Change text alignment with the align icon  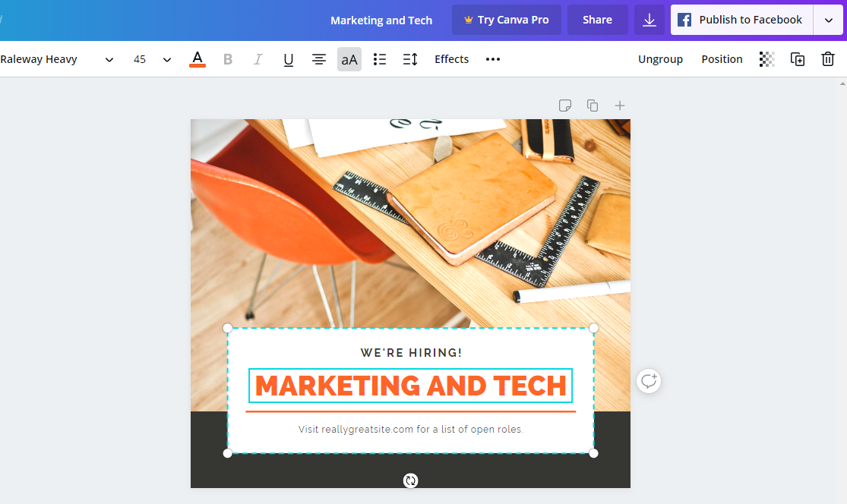pyautogui.click(x=319, y=59)
